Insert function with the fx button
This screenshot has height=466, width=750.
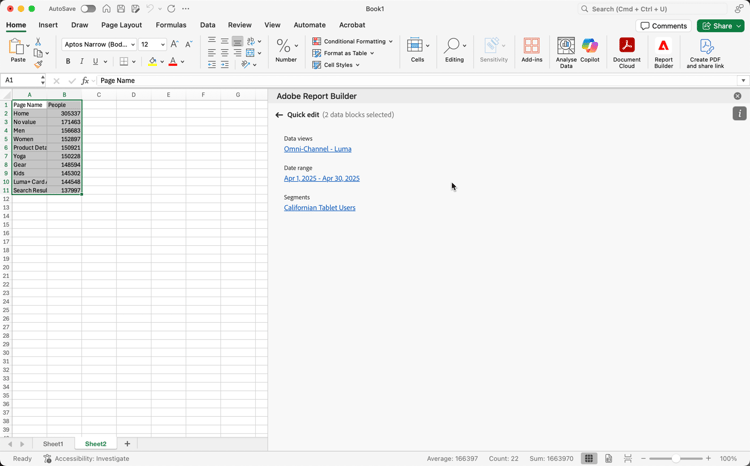click(x=85, y=80)
